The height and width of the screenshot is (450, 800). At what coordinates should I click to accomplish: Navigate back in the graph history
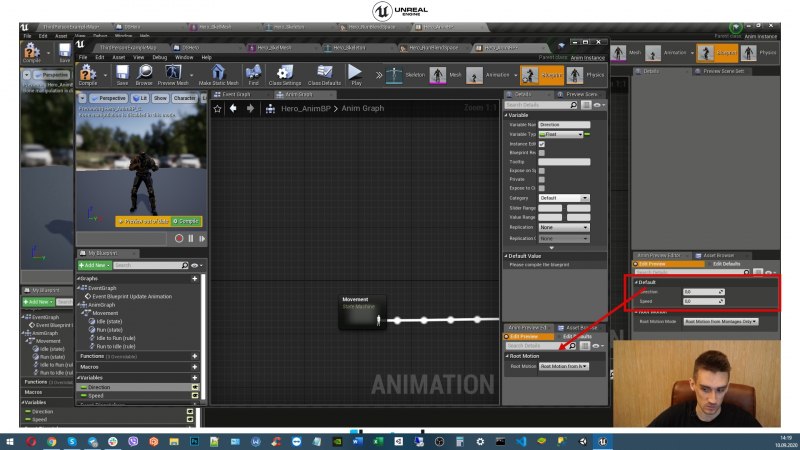(233, 108)
